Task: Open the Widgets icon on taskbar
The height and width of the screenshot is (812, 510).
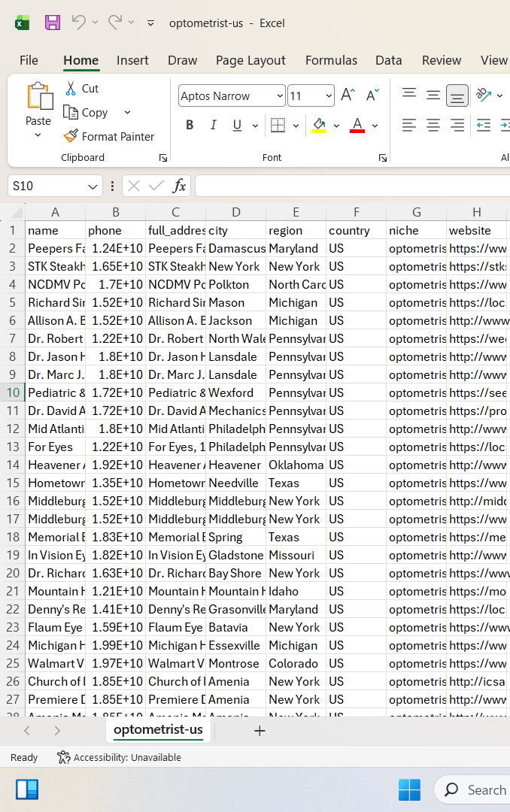Action: pos(27,789)
